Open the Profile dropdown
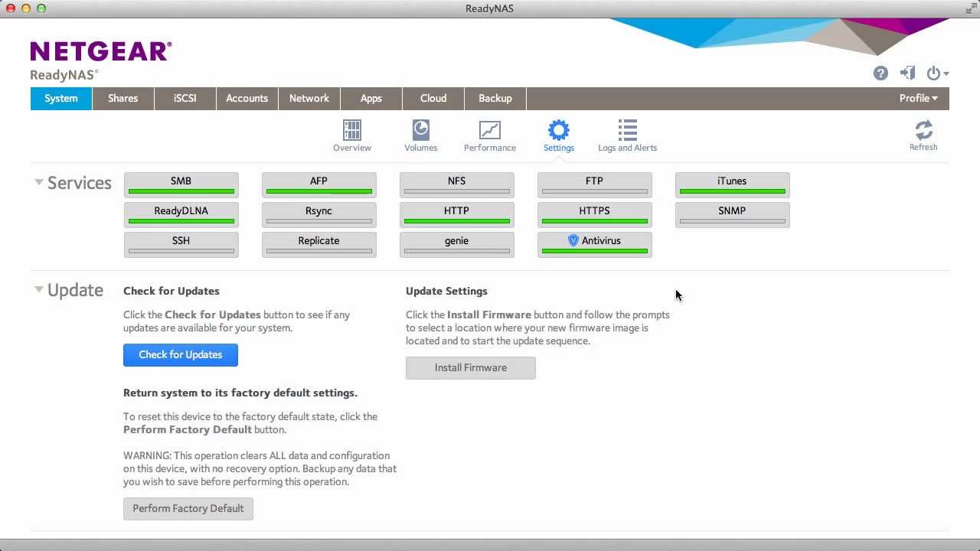 coord(918,98)
